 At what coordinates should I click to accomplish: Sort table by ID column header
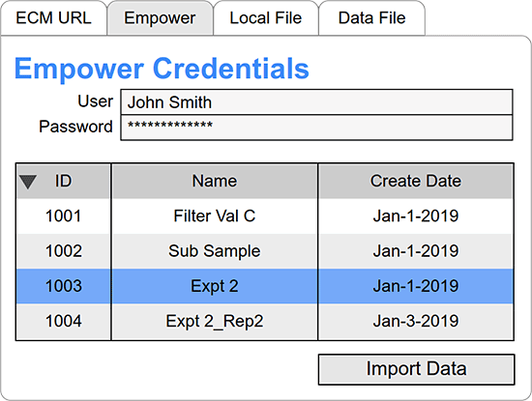64,181
